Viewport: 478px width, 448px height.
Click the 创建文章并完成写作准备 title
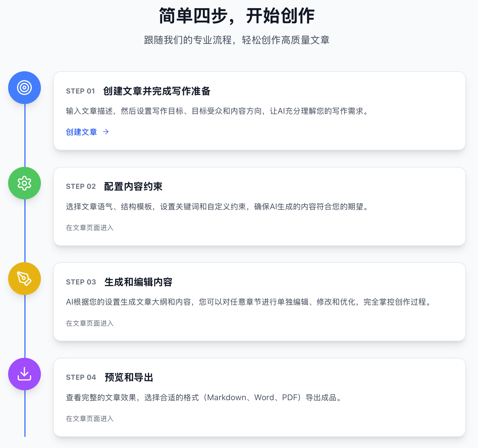pos(157,91)
